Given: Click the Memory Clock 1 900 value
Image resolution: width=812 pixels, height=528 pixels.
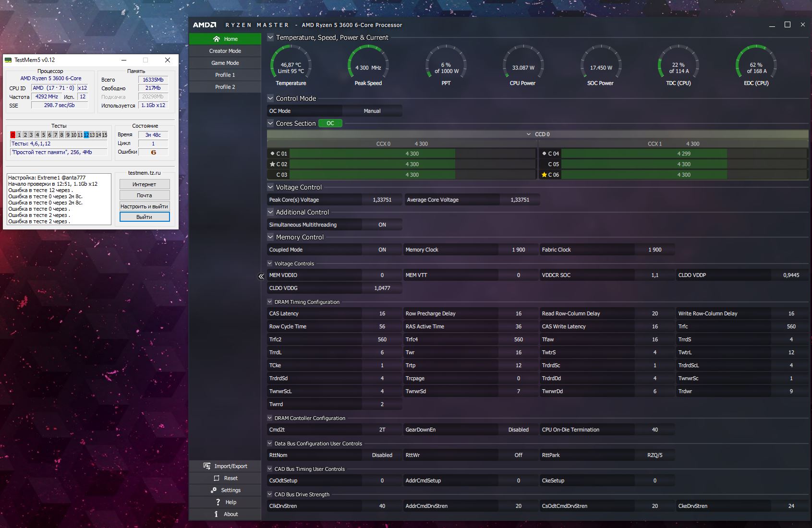Looking at the screenshot, I should tap(519, 250).
